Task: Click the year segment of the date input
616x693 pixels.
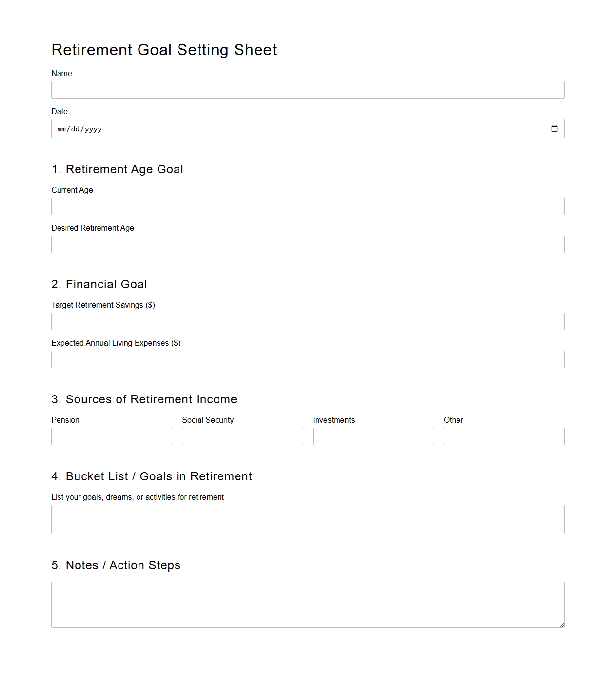Action: tap(93, 128)
